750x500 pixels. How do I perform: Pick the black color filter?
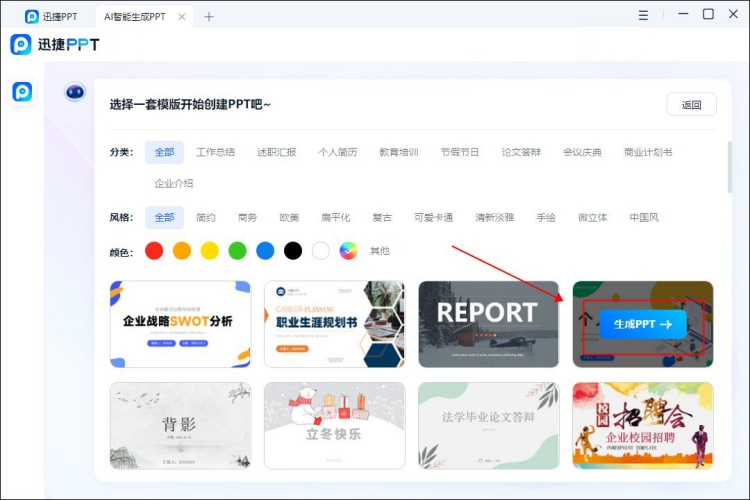(x=293, y=251)
